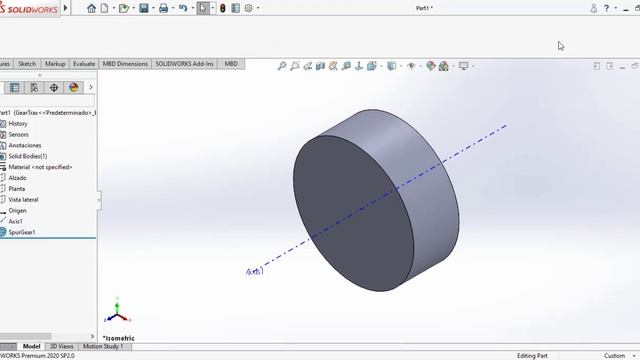Click the Previous View icon
The image size is (640, 360).
coord(308,66)
